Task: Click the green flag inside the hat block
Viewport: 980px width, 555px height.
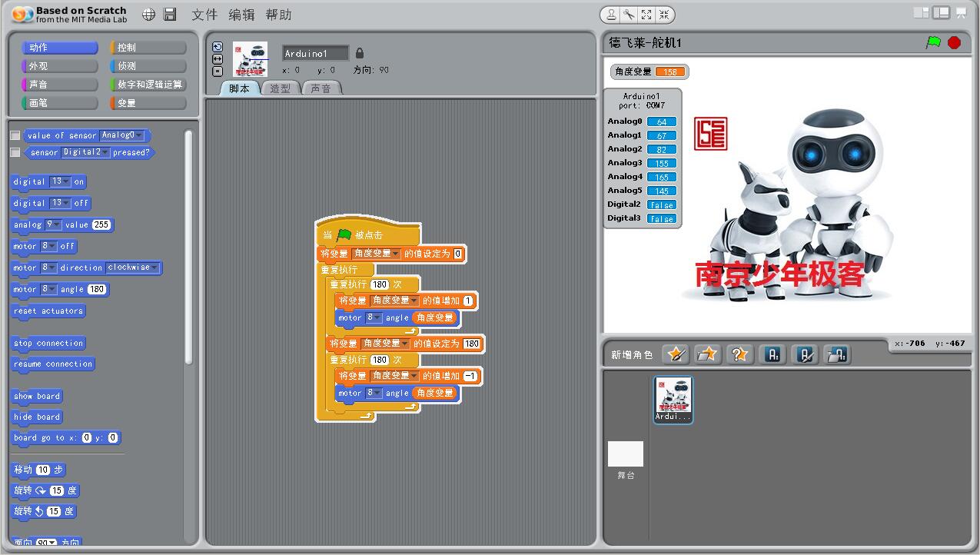Action: click(x=344, y=234)
